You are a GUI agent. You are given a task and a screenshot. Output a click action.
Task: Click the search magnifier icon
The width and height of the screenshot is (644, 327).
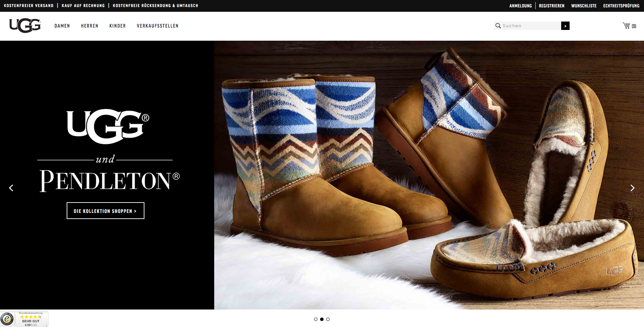coord(498,26)
